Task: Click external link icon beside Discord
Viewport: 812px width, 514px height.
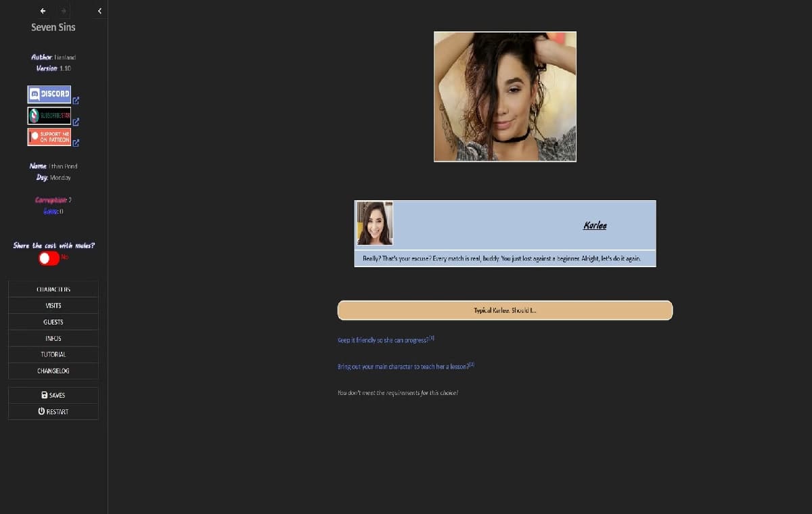Action: click(76, 101)
